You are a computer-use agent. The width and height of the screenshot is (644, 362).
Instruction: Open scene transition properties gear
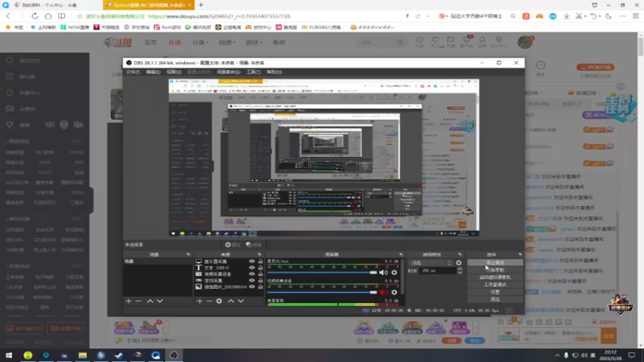coord(459,263)
